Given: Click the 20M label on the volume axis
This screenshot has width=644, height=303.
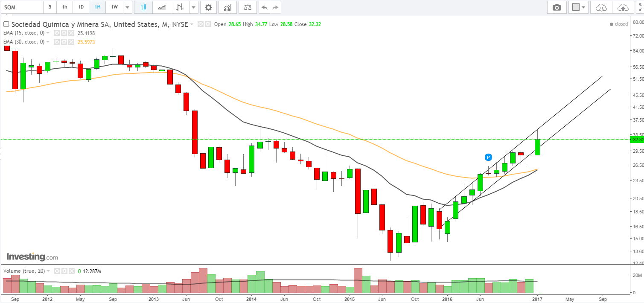Looking at the screenshot, I should pyautogui.click(x=637, y=275).
